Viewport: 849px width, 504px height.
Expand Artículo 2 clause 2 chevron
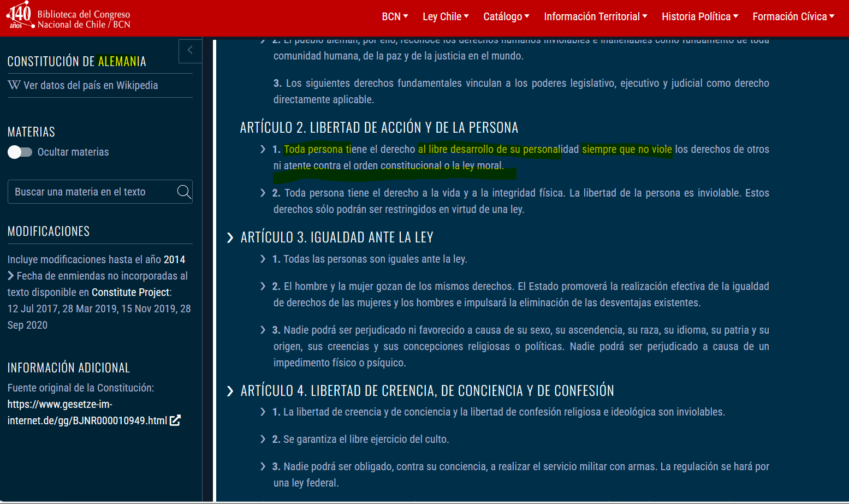(x=263, y=193)
